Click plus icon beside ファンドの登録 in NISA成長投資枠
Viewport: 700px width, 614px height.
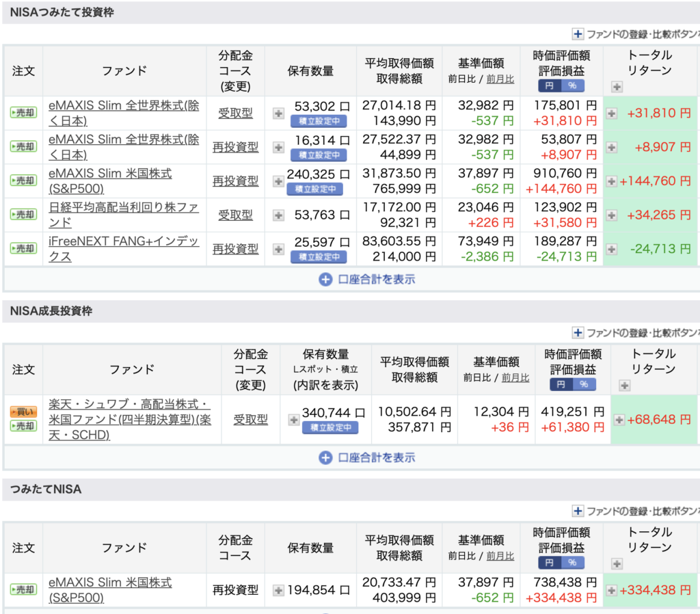(578, 333)
